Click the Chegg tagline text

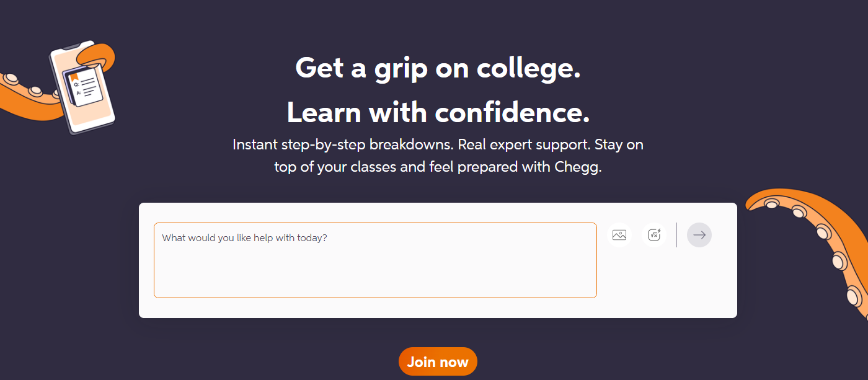tap(438, 155)
